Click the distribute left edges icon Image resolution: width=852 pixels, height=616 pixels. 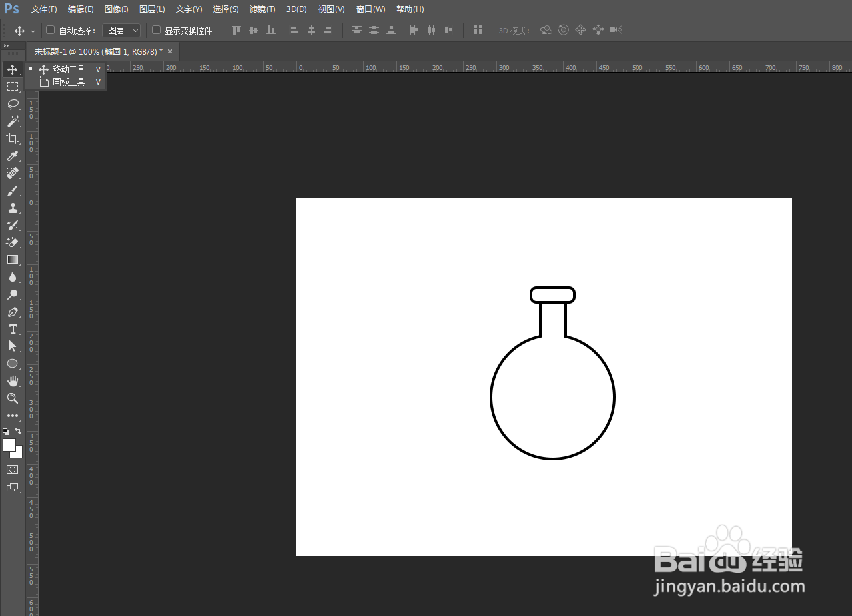tap(414, 30)
